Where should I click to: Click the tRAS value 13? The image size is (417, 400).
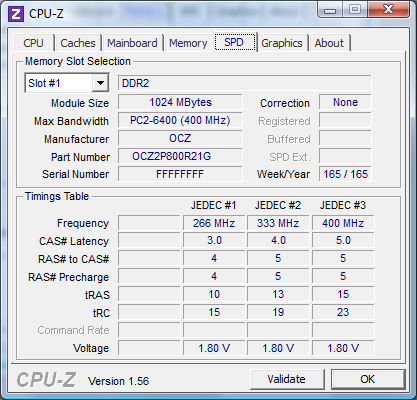[x=278, y=294]
